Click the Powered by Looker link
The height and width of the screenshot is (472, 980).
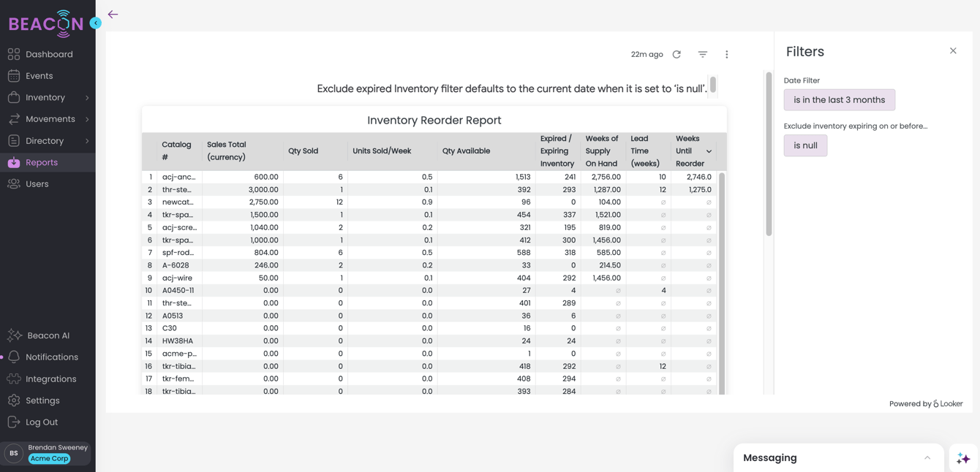tap(926, 403)
